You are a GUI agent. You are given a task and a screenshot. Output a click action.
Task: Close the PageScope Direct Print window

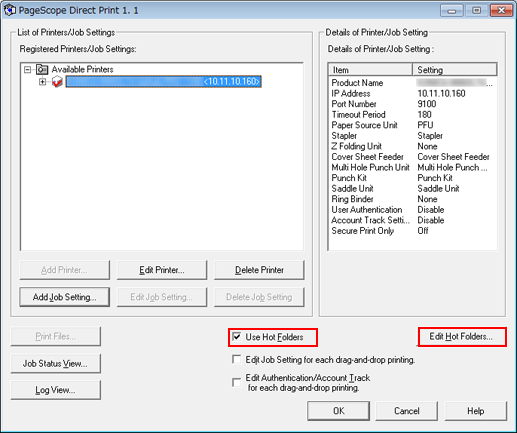click(x=501, y=11)
